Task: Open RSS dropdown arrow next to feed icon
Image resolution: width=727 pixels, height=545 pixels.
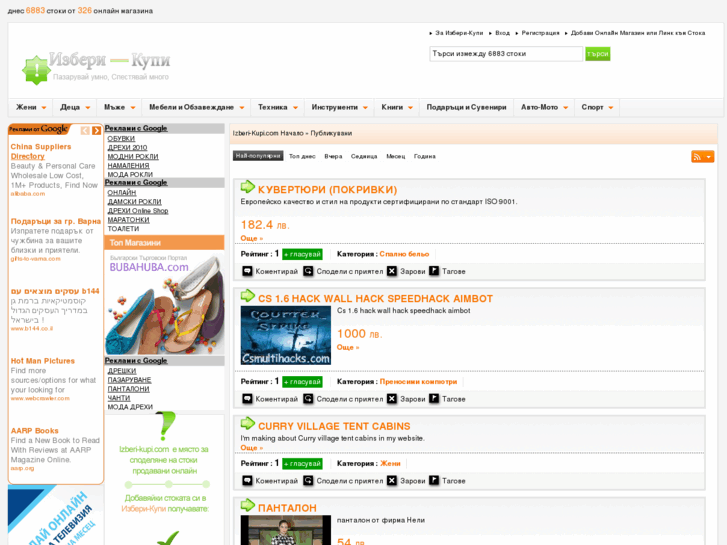Action: (708, 157)
